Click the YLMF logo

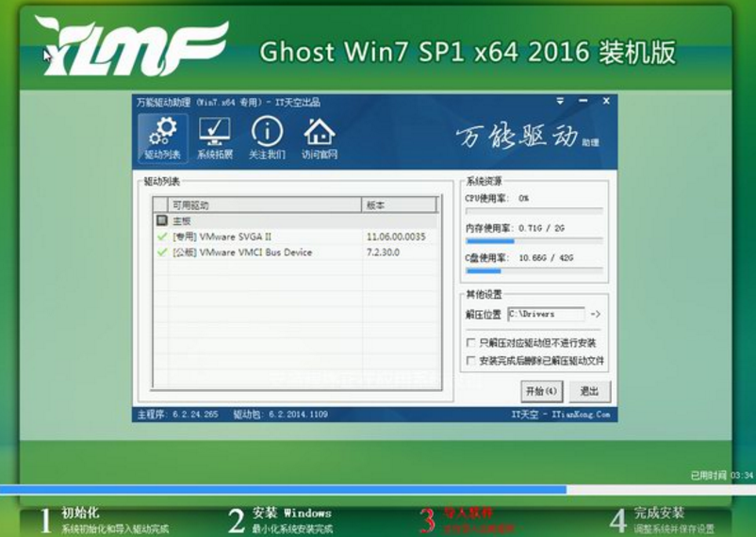tap(131, 46)
